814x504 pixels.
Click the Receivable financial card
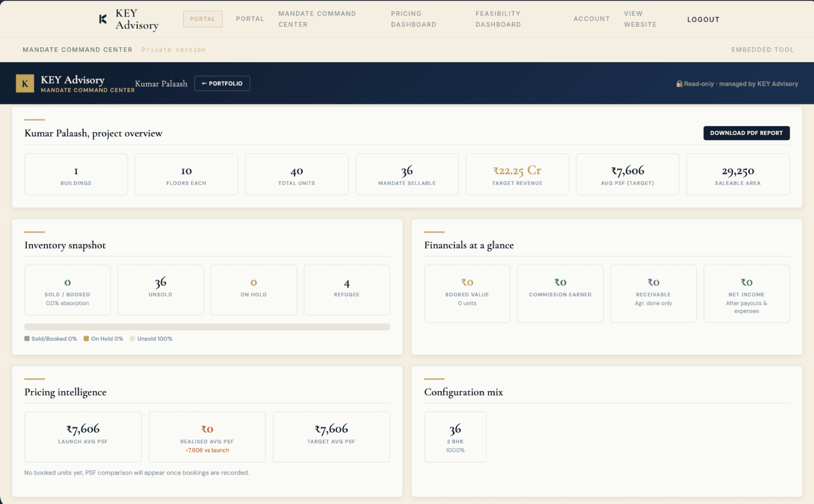(654, 294)
